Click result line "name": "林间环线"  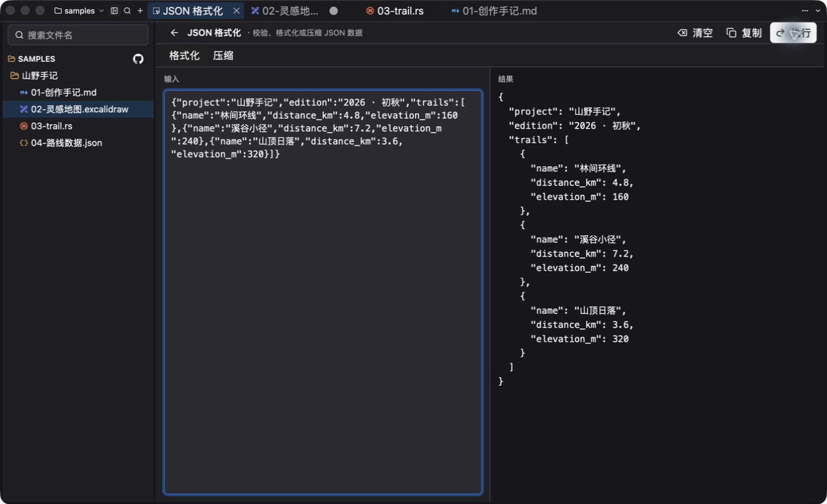(x=579, y=169)
